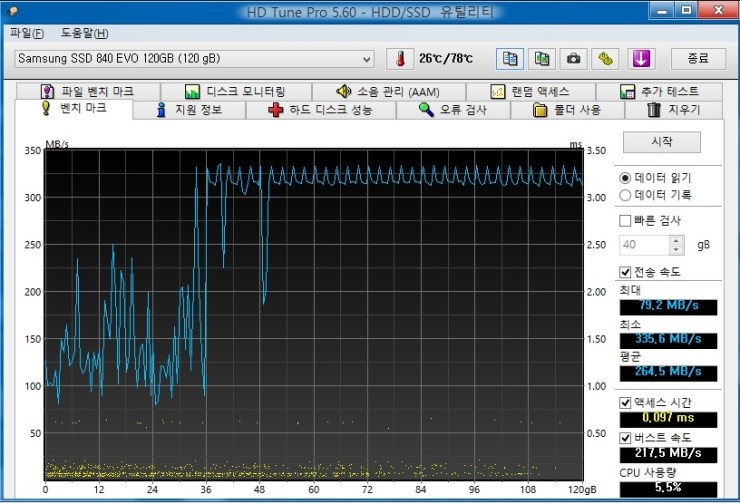Open the 추가 테스트 tab

pos(659,91)
